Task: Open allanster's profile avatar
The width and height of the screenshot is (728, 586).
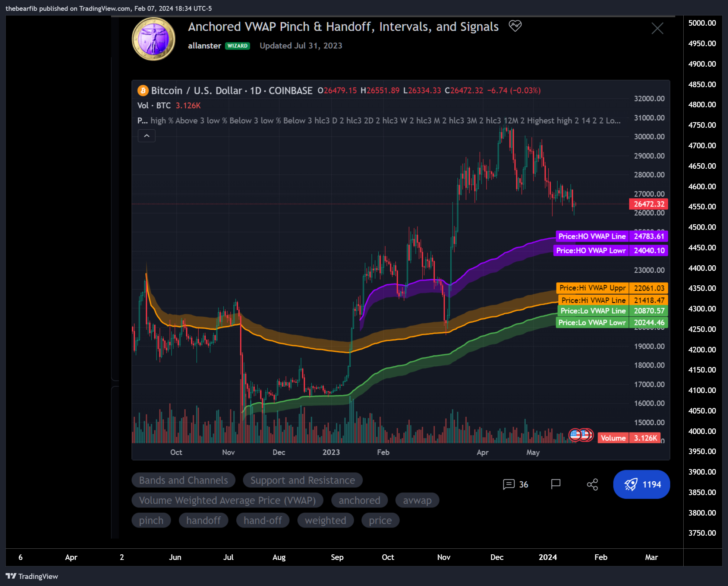Action: (x=154, y=39)
